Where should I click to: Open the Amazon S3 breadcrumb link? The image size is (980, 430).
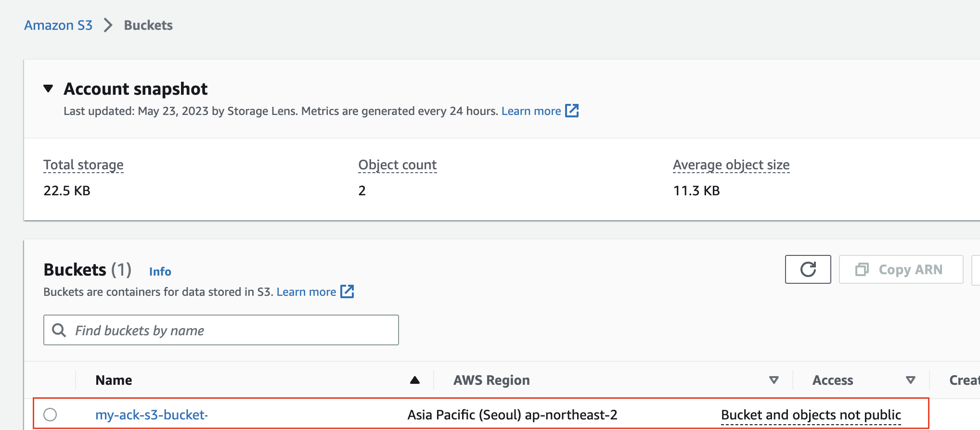pos(58,25)
